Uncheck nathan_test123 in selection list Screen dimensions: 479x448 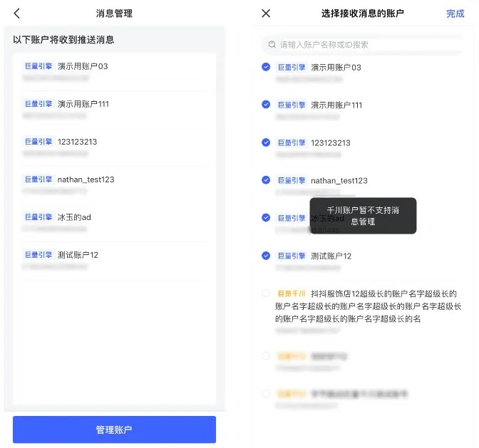click(x=266, y=180)
